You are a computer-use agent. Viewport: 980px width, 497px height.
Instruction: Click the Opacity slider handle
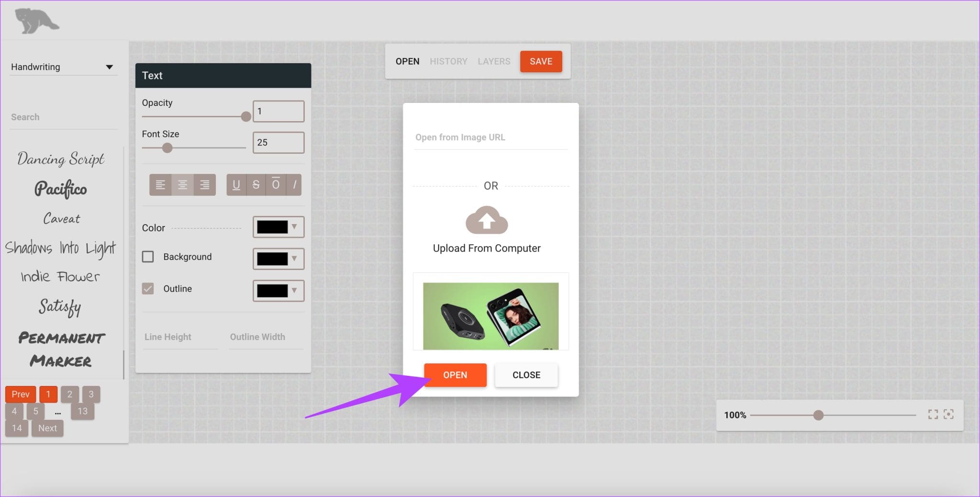tap(246, 116)
